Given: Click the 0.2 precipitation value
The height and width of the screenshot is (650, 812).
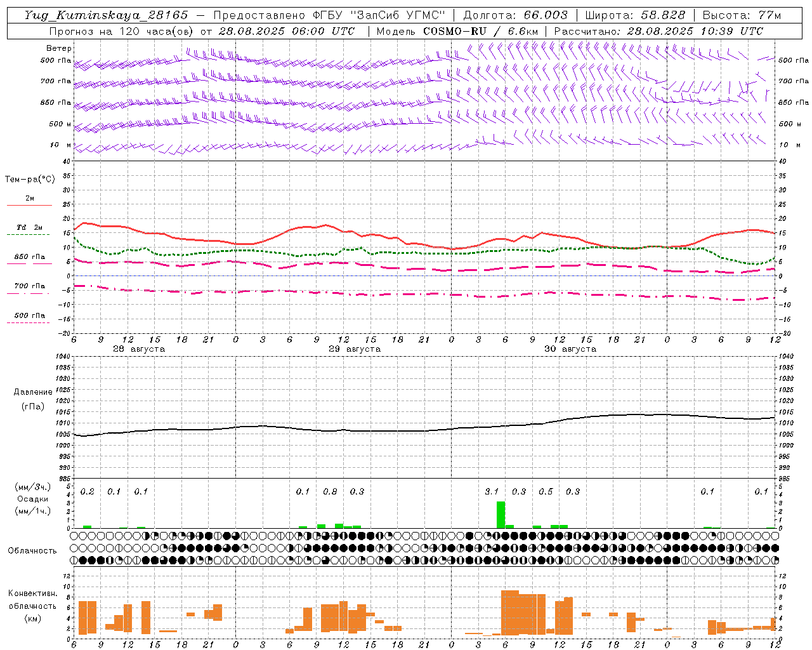Looking at the screenshot, I should [x=88, y=491].
